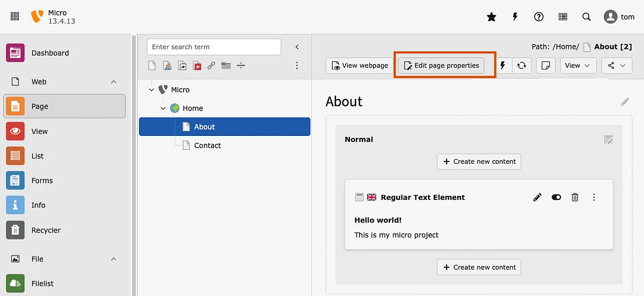The width and height of the screenshot is (644, 296).
Task: Open the Recycler module
Action: [46, 230]
